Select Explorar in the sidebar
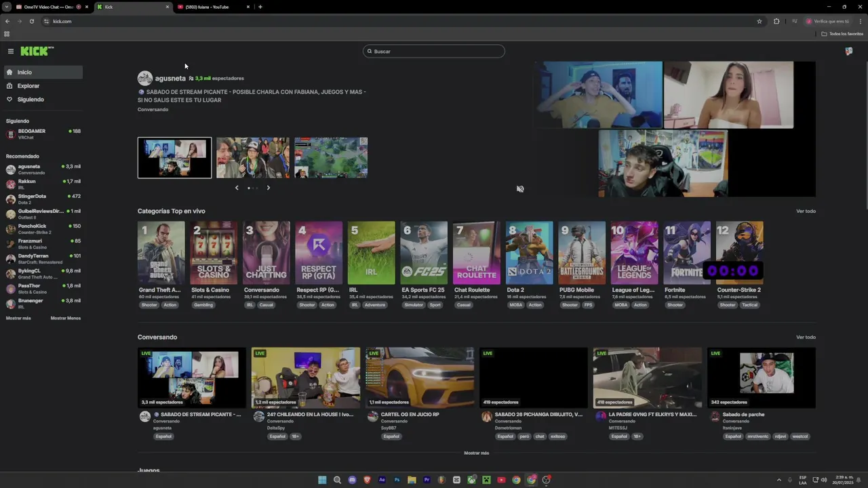 (43, 86)
